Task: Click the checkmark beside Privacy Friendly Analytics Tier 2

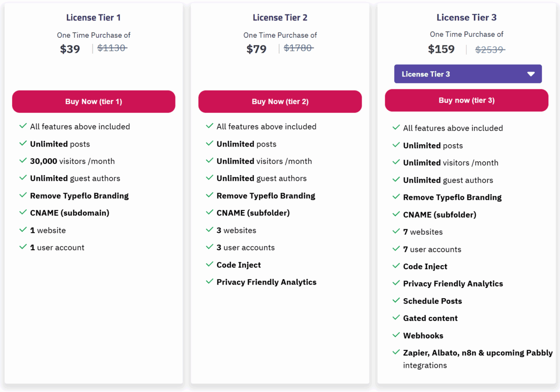Action: pyautogui.click(x=210, y=282)
